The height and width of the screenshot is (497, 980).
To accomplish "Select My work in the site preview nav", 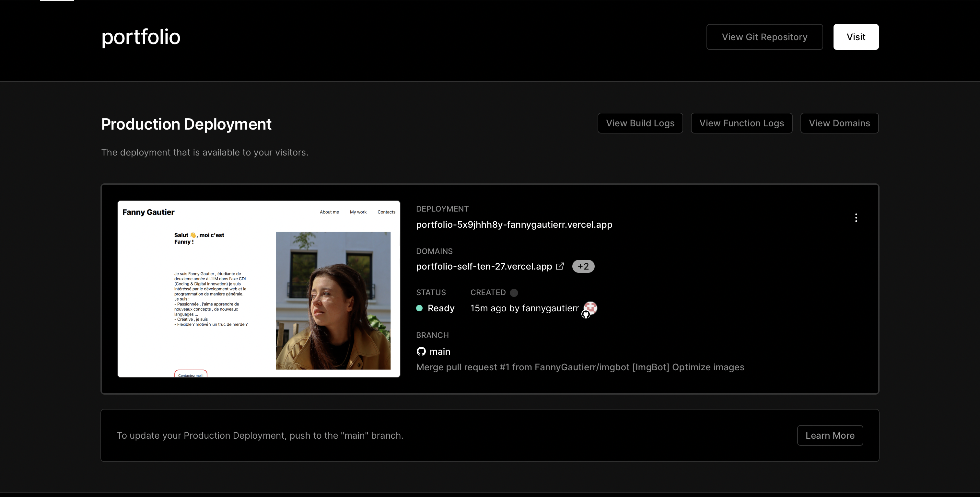I will click(358, 212).
